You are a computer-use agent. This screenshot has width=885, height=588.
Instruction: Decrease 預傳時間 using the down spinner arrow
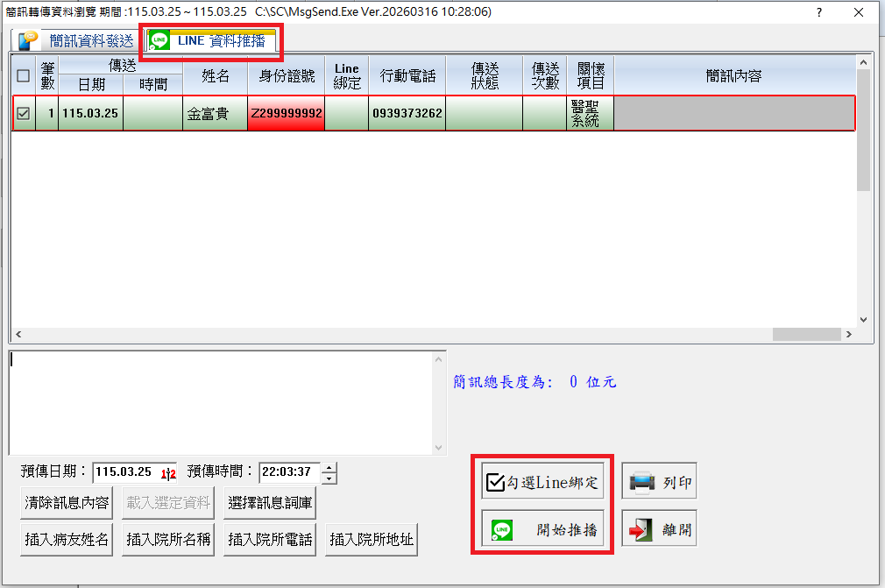click(329, 478)
